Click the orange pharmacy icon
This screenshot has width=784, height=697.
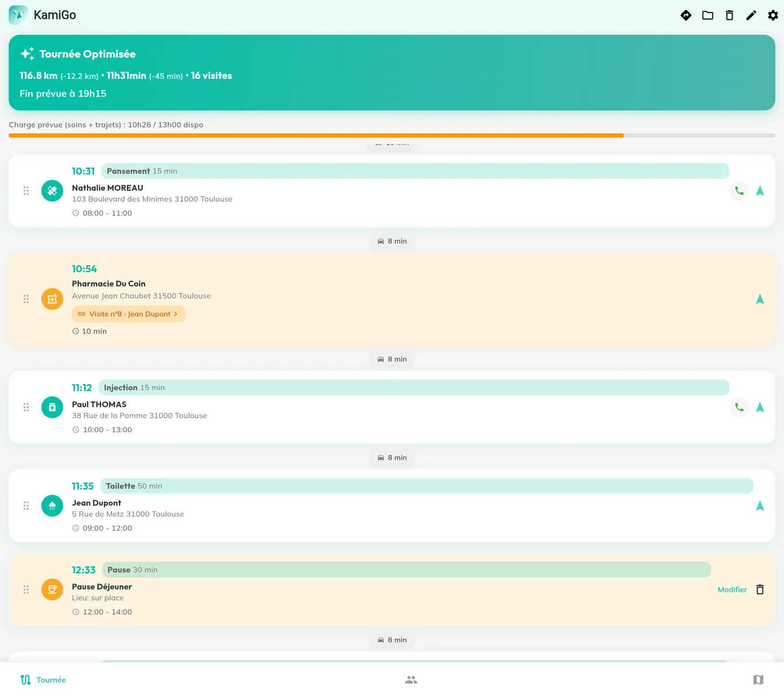click(52, 299)
